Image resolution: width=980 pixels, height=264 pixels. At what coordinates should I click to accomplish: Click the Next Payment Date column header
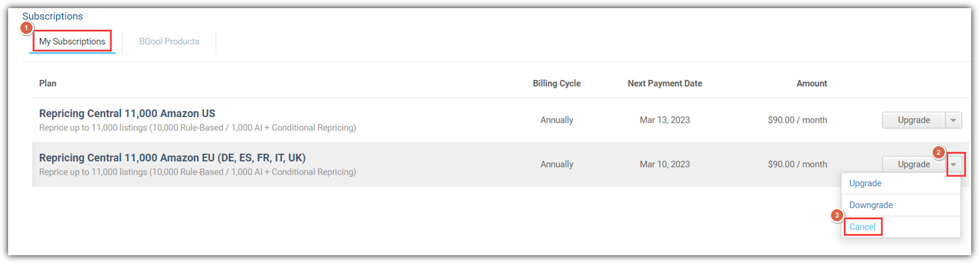click(x=665, y=83)
